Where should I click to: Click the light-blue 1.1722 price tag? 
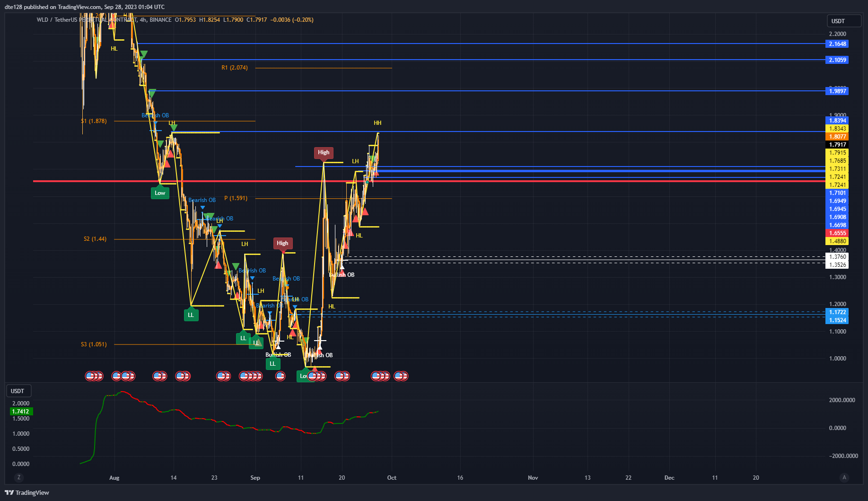837,312
